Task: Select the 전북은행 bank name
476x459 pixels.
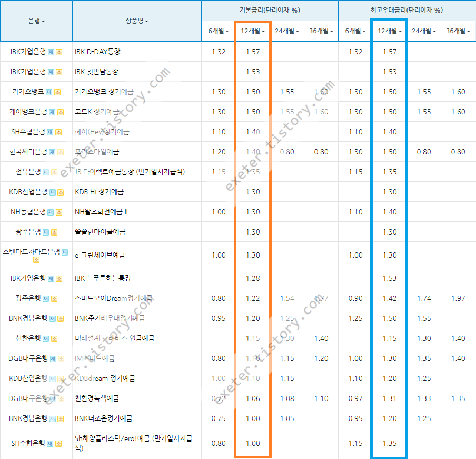Action: point(28,172)
